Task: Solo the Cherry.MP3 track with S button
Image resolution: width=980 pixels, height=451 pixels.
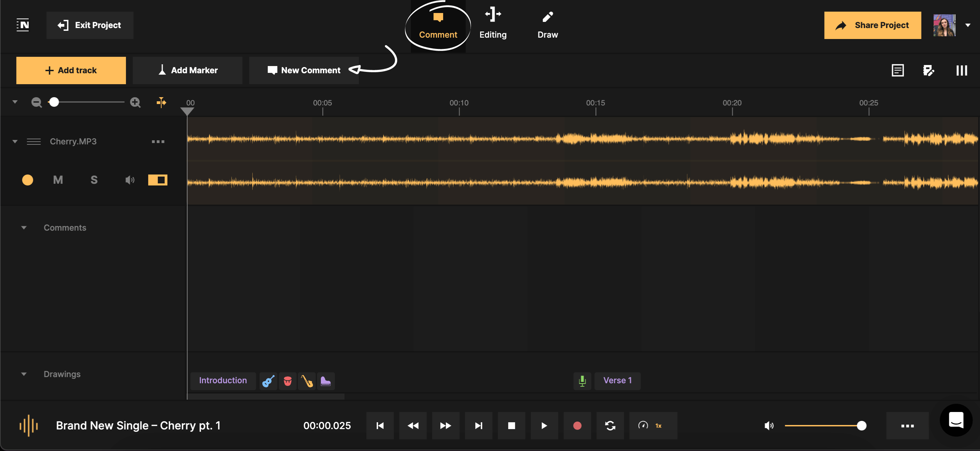Action: tap(93, 180)
